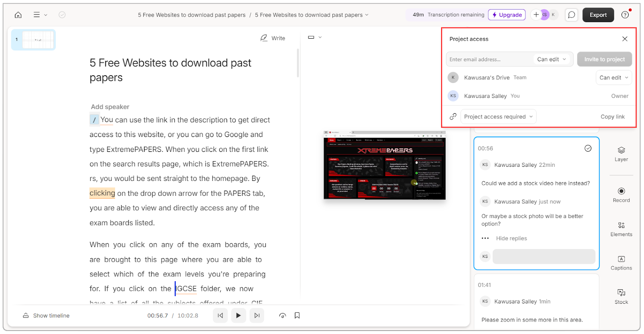This screenshot has width=644, height=334.
Task: Click the KS avatar in header
Action: pos(545,15)
